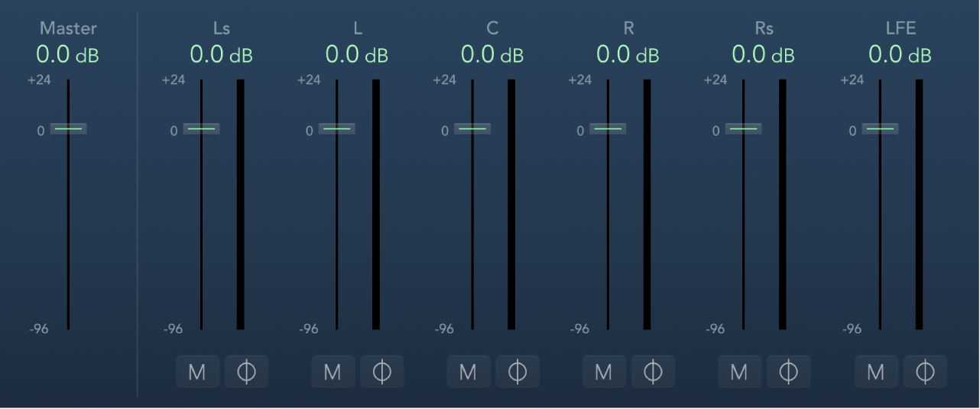Image resolution: width=980 pixels, height=409 pixels.
Task: Click the LFE channel fader handle
Action: [x=881, y=129]
